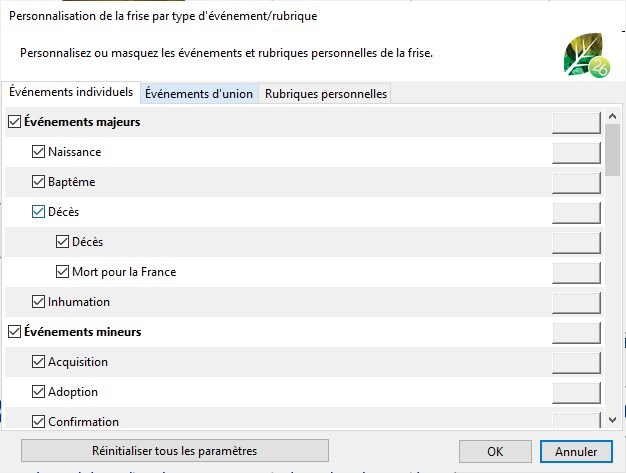This screenshot has width=626, height=473.
Task: Open the color swatch for Acquisition row
Action: (x=576, y=362)
